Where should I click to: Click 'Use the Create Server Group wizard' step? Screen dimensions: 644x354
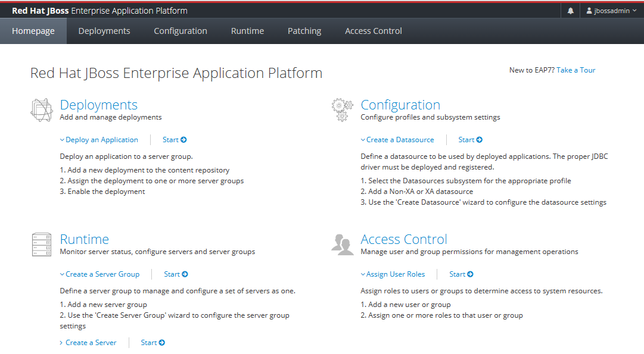[x=175, y=321]
